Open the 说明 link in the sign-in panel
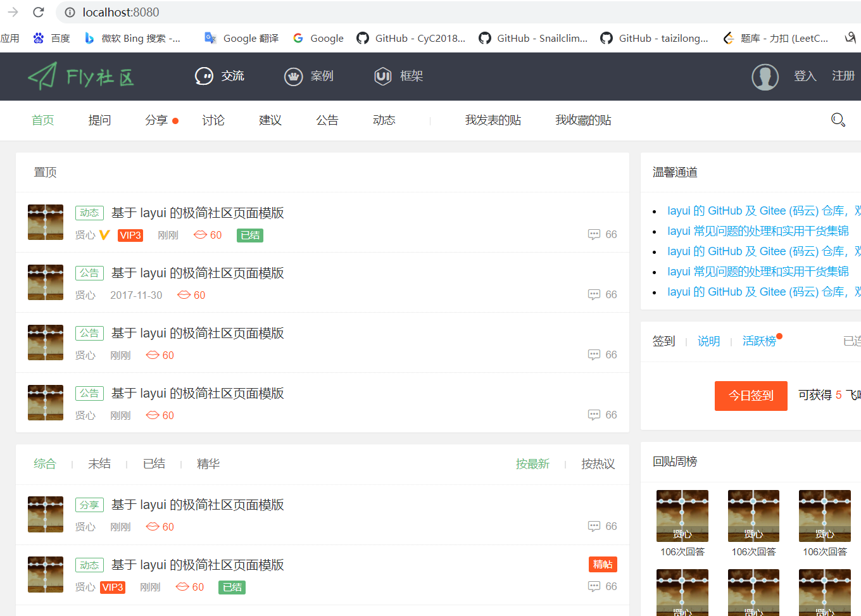The image size is (861, 616). tap(708, 341)
